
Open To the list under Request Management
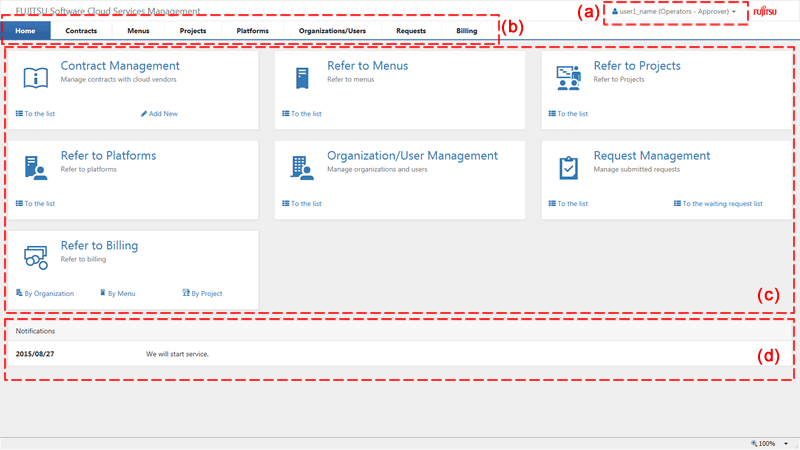click(x=568, y=204)
